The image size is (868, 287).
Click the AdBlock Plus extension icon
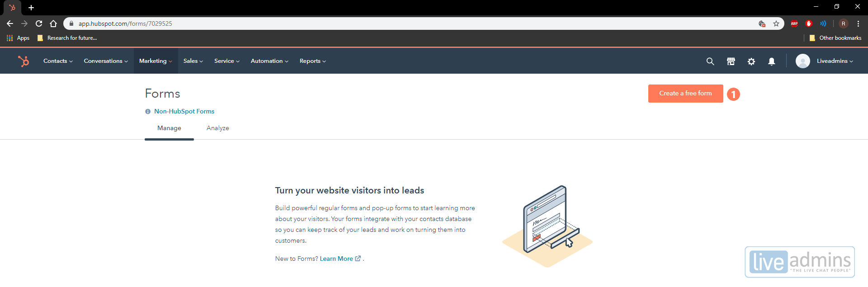pyautogui.click(x=794, y=24)
